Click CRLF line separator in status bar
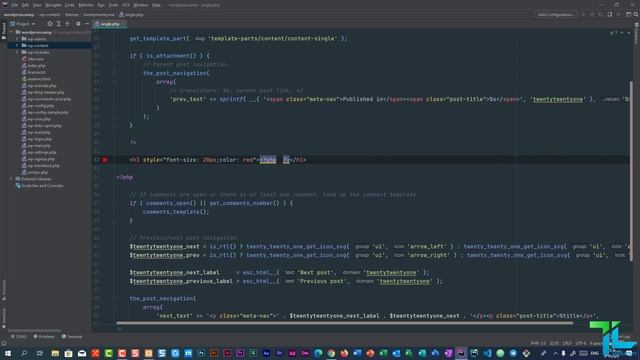The image size is (640, 360). (567, 343)
